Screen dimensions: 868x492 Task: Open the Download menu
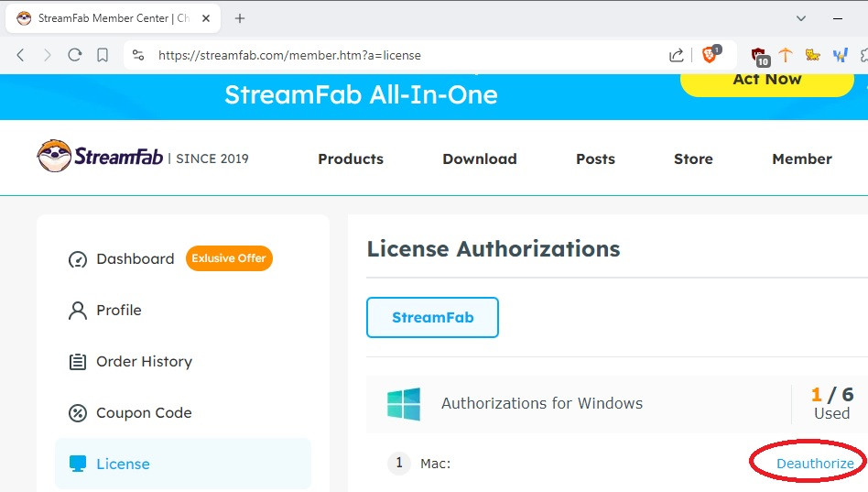(480, 159)
